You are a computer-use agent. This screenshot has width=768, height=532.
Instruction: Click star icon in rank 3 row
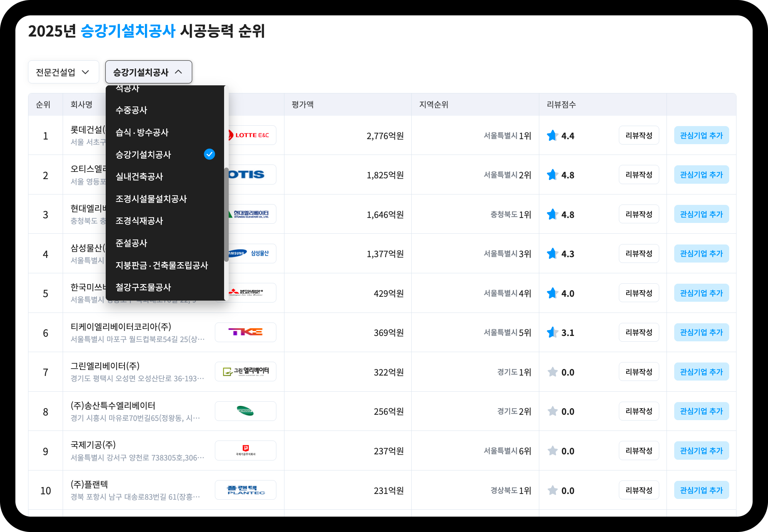(x=552, y=214)
